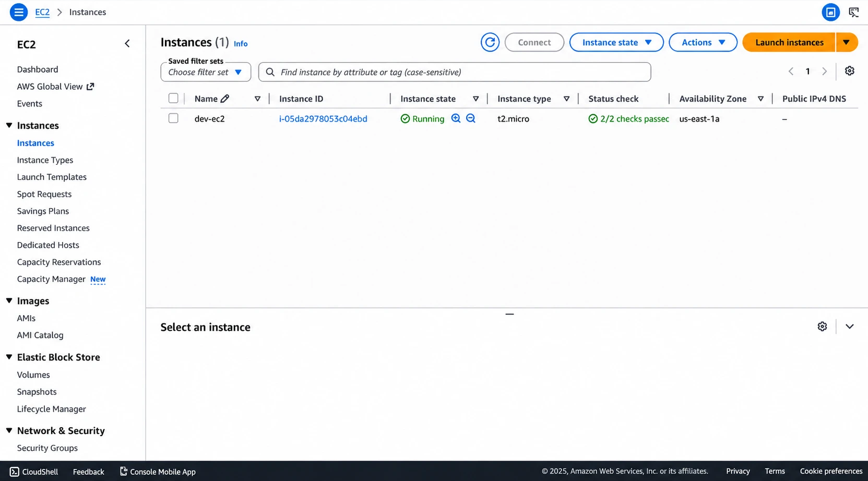Open Feedback in the footer
This screenshot has width=868, height=481.
tap(89, 472)
